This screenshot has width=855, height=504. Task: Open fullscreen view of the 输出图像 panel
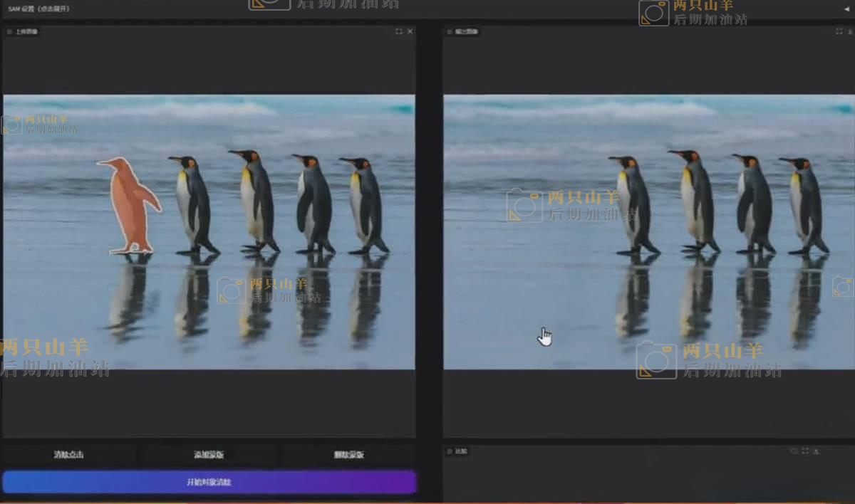pyautogui.click(x=839, y=31)
